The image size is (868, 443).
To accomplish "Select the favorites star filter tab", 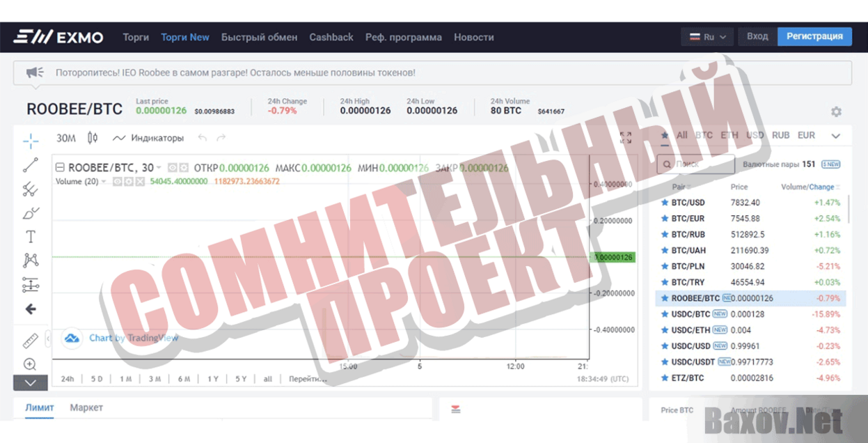I will point(665,135).
